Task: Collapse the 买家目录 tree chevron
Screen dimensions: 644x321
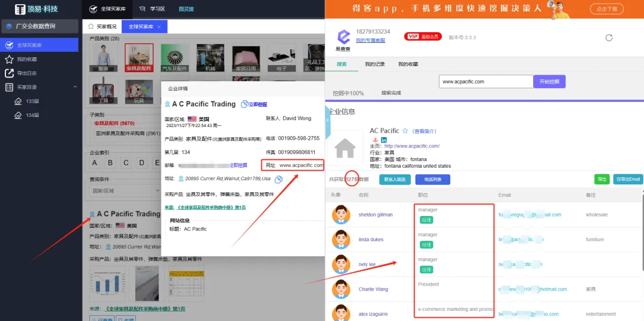Action: (x=75, y=87)
